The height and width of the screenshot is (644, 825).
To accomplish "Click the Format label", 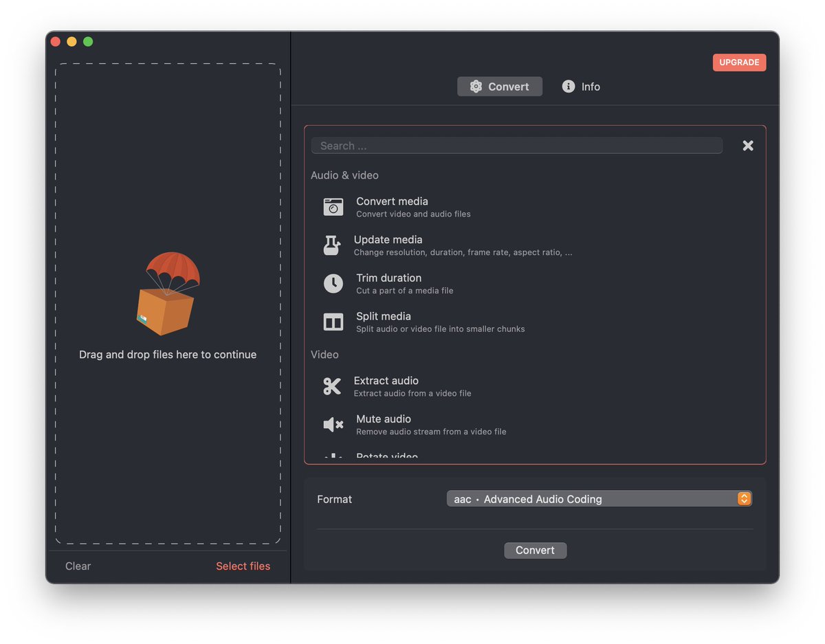I will 334,500.
